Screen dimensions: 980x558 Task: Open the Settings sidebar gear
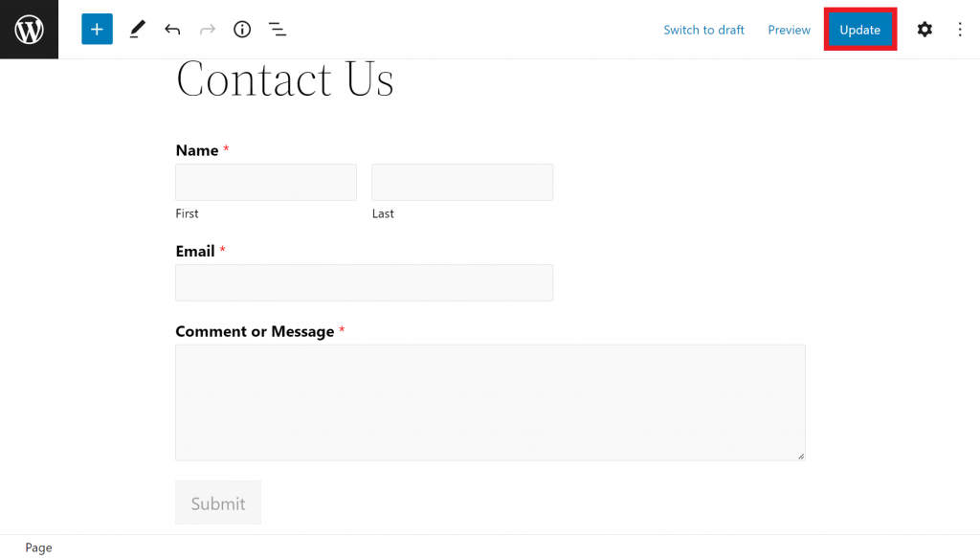tap(924, 29)
